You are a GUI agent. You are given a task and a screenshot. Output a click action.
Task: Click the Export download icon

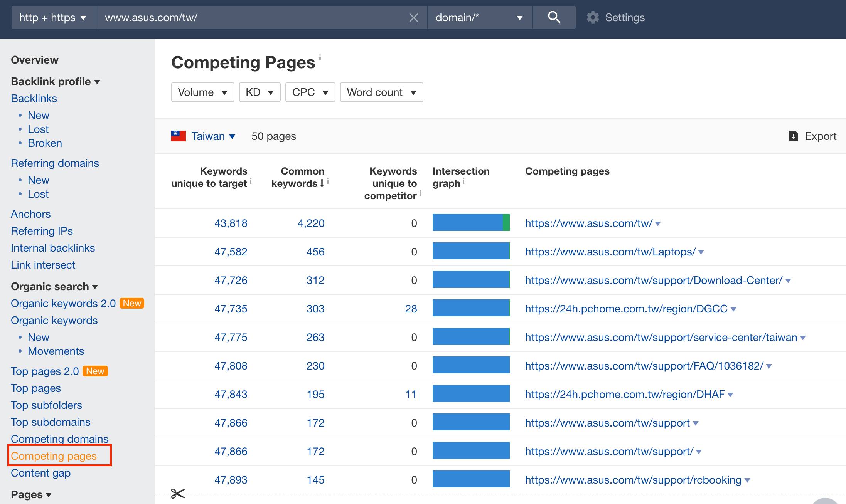click(x=793, y=136)
